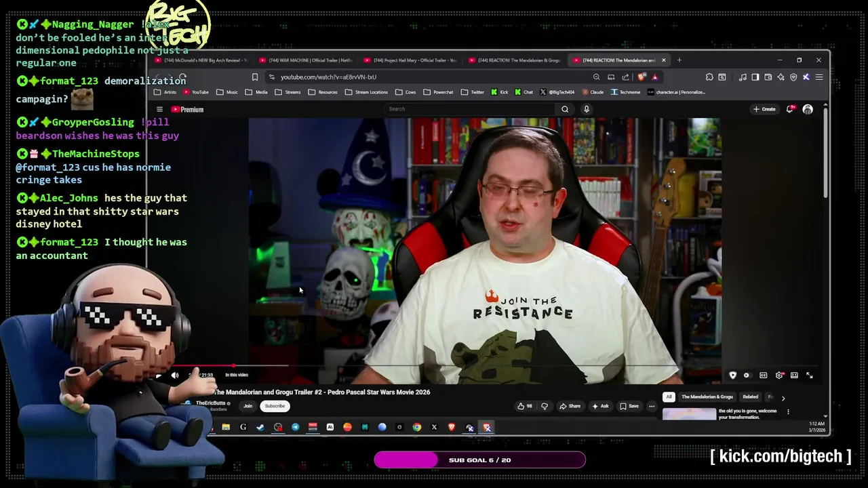Viewport: 868px width, 488px height.
Task: Open the YouTube guide hamburger menu
Action: 159,109
